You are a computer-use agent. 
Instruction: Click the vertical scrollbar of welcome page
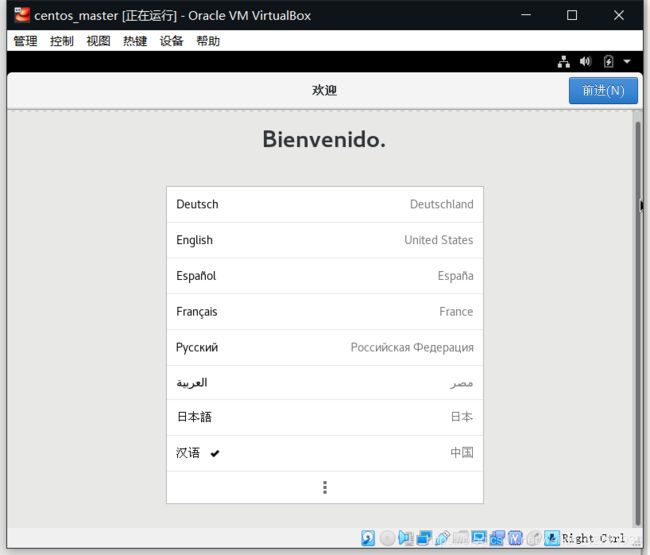(x=638, y=323)
